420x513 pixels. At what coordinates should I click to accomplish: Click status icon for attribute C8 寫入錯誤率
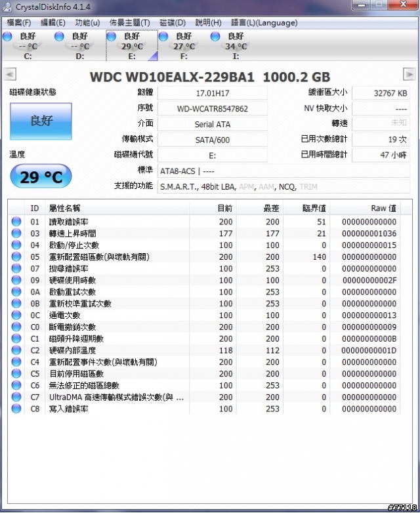tap(16, 409)
